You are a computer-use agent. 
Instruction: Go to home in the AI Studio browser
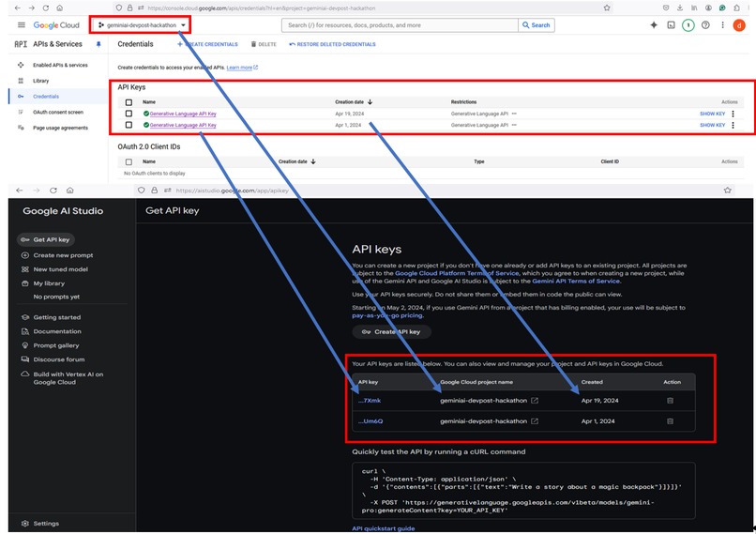70,191
